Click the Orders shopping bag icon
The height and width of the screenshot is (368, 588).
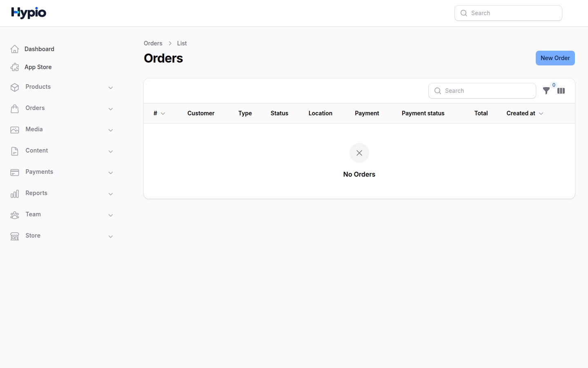[15, 109]
